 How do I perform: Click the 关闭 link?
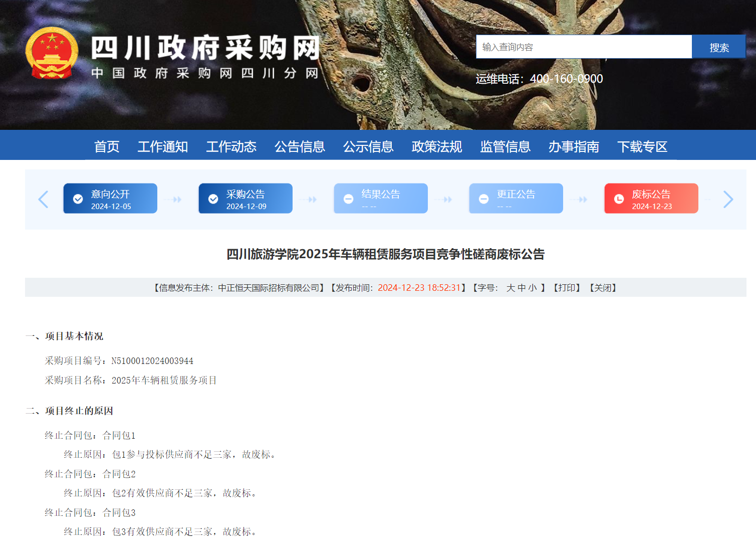point(603,288)
